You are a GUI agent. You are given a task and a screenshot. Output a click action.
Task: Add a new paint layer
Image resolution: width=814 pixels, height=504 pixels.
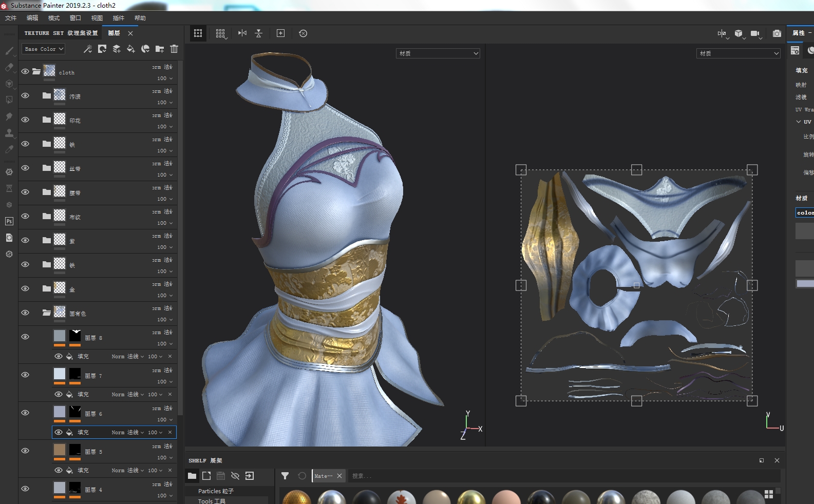click(117, 49)
